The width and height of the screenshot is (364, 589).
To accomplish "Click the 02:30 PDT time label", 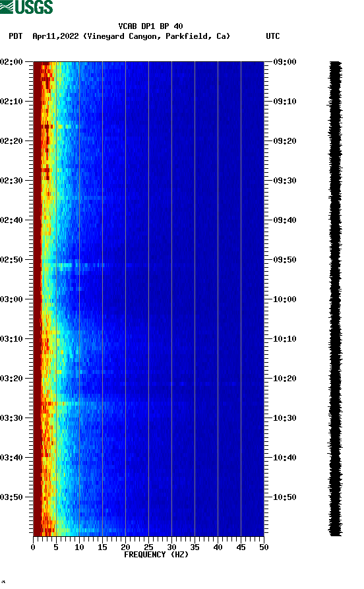I will (11, 180).
